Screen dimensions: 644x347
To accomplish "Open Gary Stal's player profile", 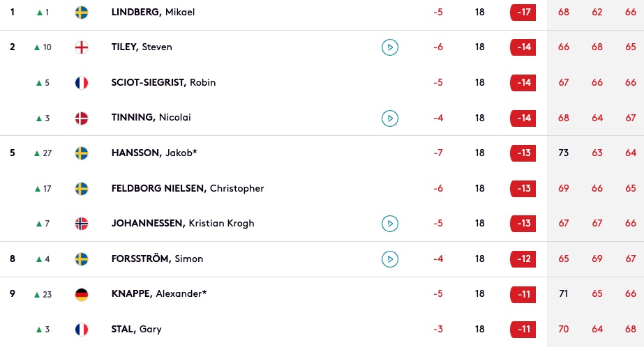I will (136, 329).
